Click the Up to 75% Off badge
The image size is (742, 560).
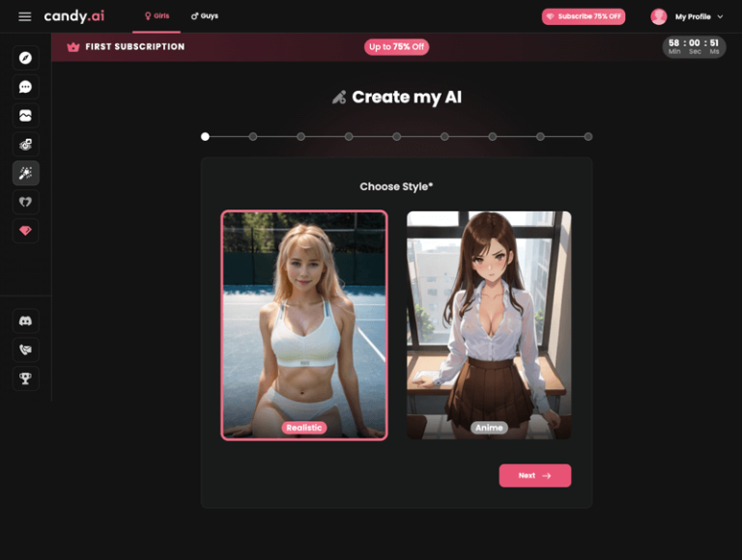point(396,46)
